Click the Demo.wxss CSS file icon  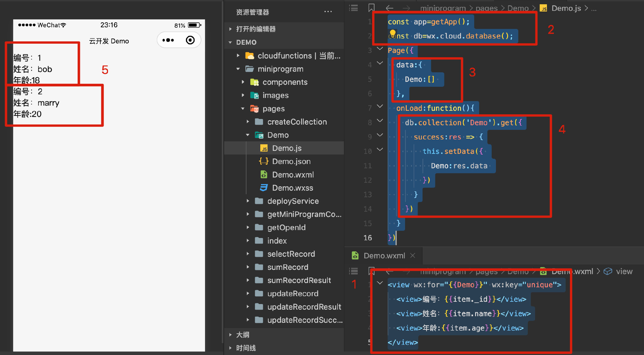click(x=264, y=188)
